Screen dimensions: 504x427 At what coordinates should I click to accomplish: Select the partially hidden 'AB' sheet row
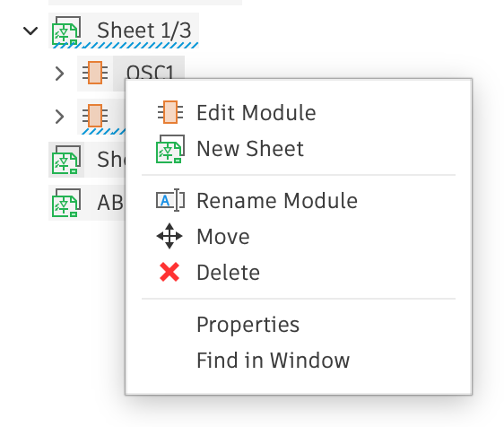(87, 203)
